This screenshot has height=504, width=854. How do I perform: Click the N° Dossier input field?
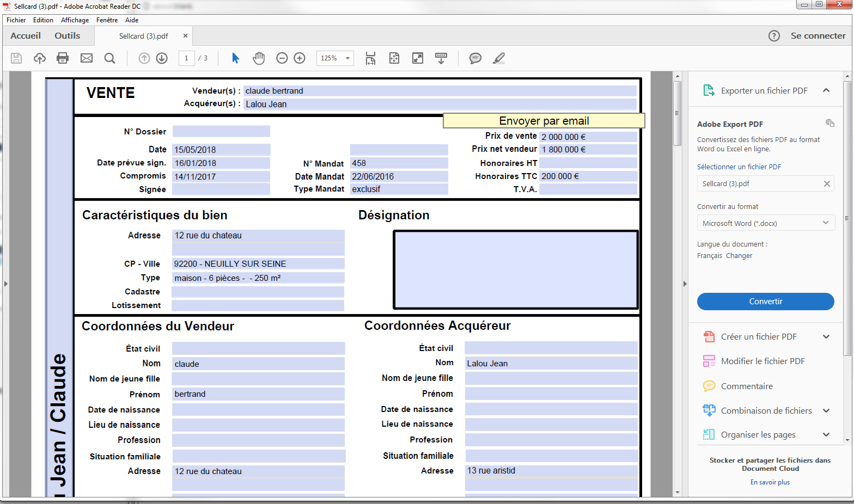221,132
